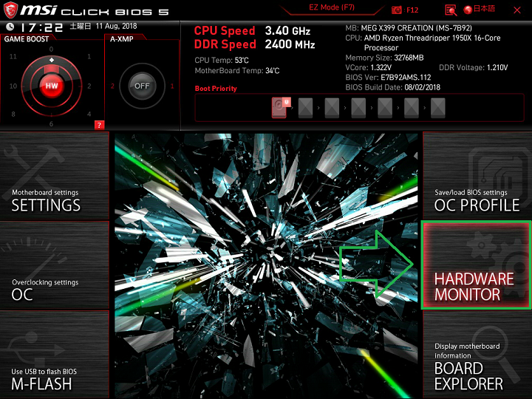Click the CPU Speed 3.40 GHz value
The image size is (532, 399).
[x=287, y=31]
